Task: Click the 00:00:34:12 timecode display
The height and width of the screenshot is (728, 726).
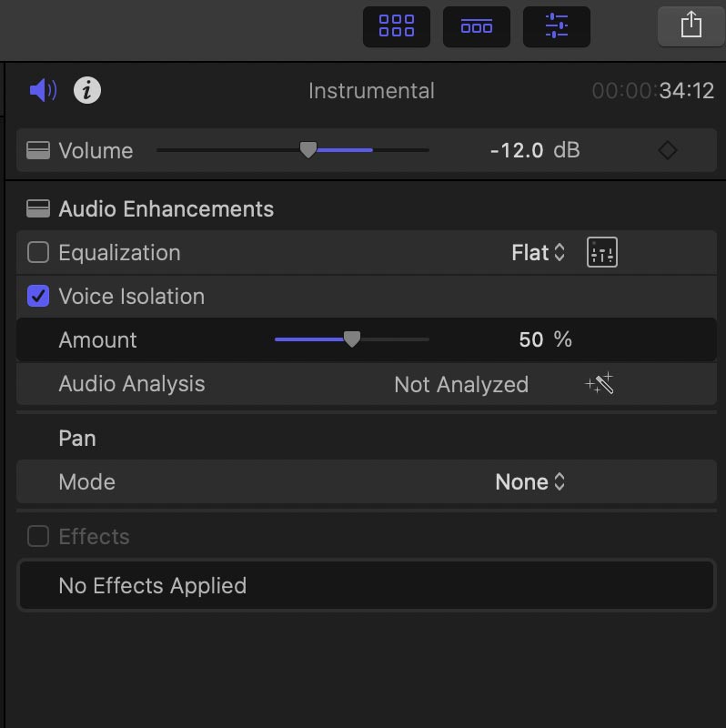Action: click(x=652, y=90)
